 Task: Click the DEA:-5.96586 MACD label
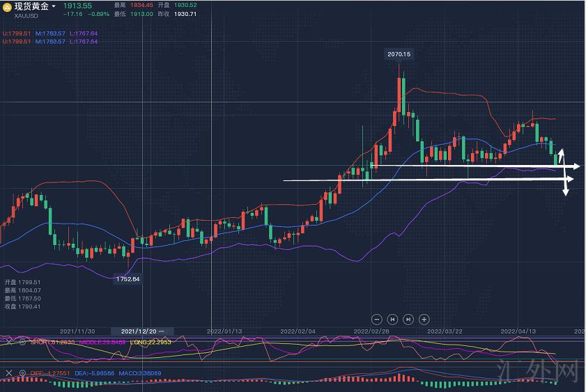(x=94, y=373)
